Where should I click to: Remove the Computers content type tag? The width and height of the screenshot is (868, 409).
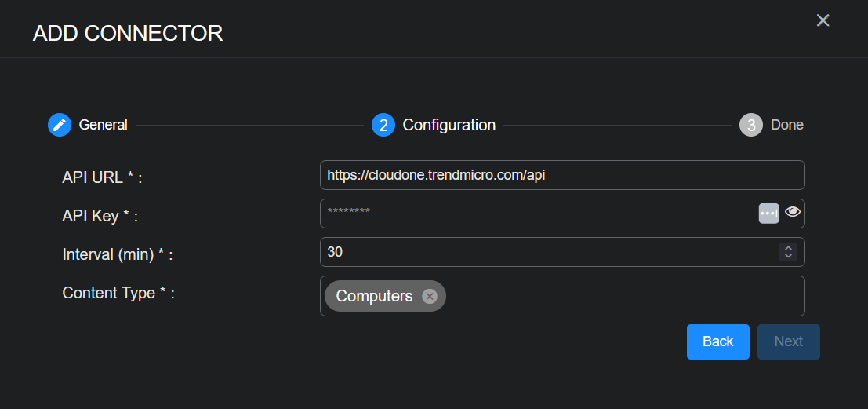[429, 296]
